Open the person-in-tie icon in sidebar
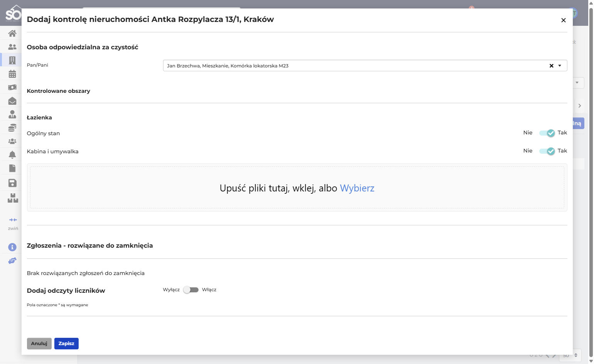The image size is (594, 364). click(12, 114)
